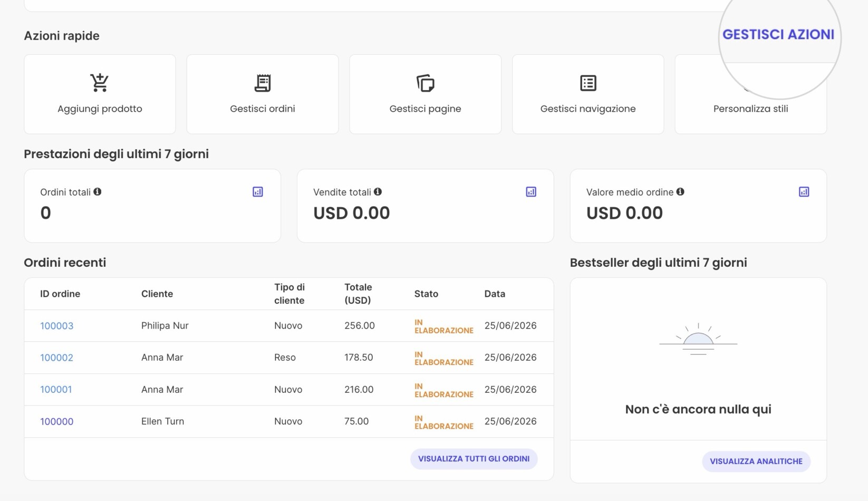This screenshot has width=868, height=501.
Task: Open chart icon in Vendite totali card
Action: pos(531,192)
